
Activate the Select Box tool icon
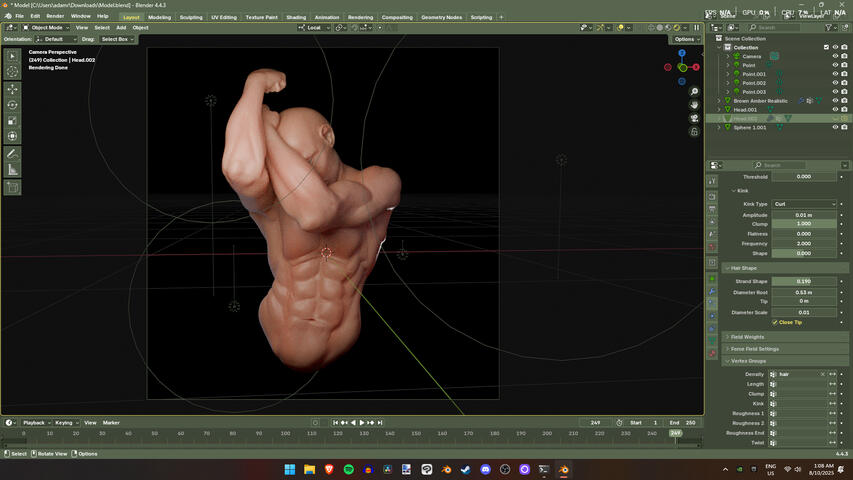click(x=12, y=56)
